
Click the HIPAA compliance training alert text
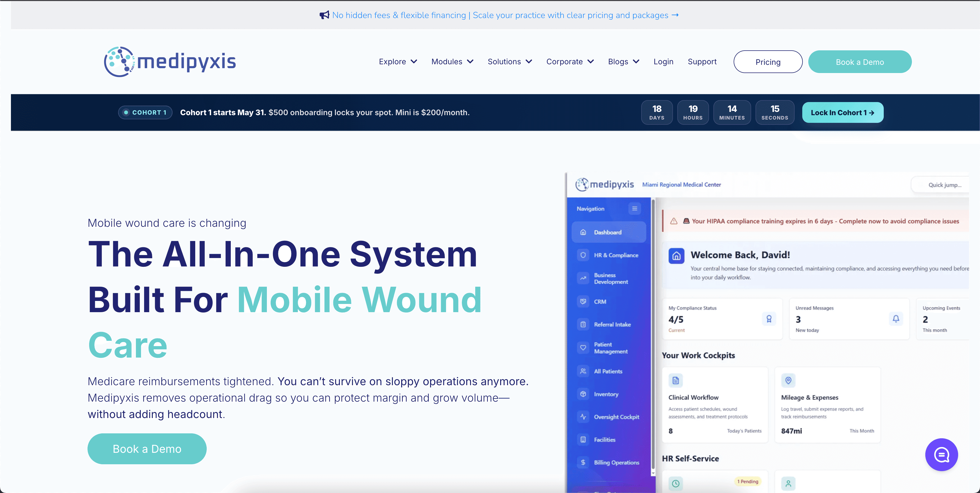[x=825, y=221]
